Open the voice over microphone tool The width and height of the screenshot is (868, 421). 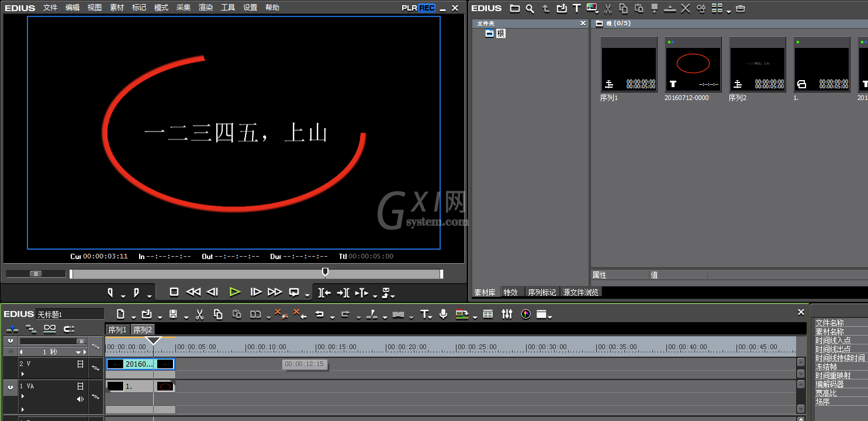point(443,314)
